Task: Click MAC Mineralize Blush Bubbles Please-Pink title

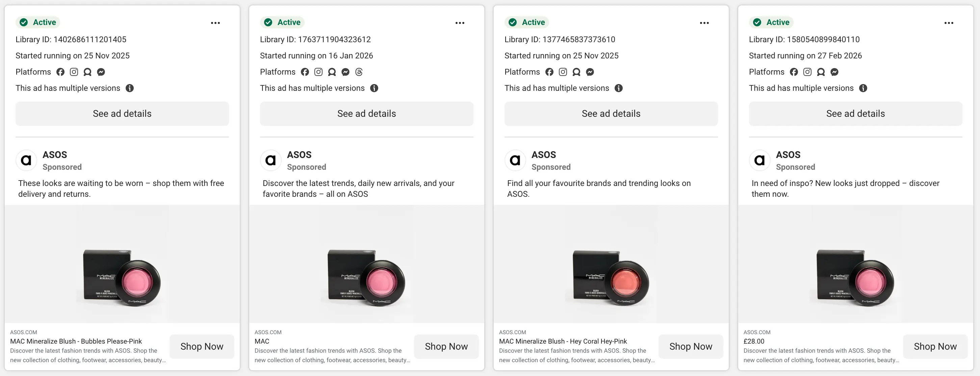Action: click(x=76, y=341)
